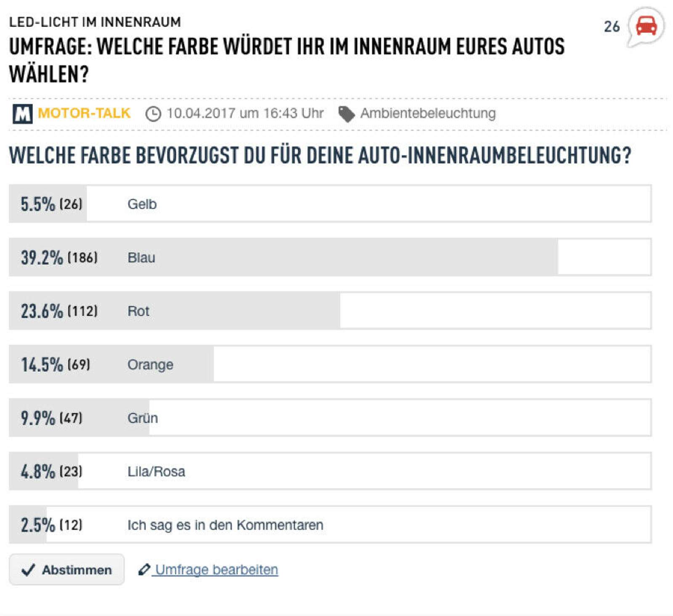Click the Umfrage bearbeiten link

click(x=217, y=570)
